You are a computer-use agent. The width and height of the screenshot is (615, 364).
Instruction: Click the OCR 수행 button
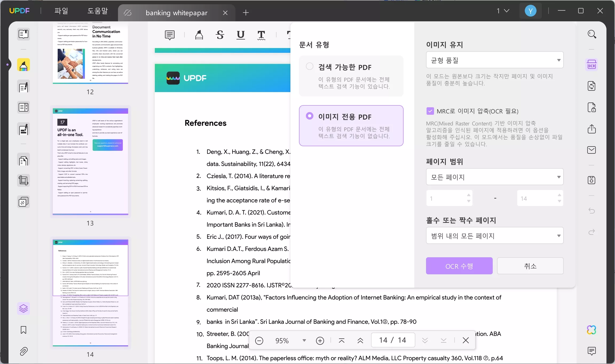pos(459,266)
